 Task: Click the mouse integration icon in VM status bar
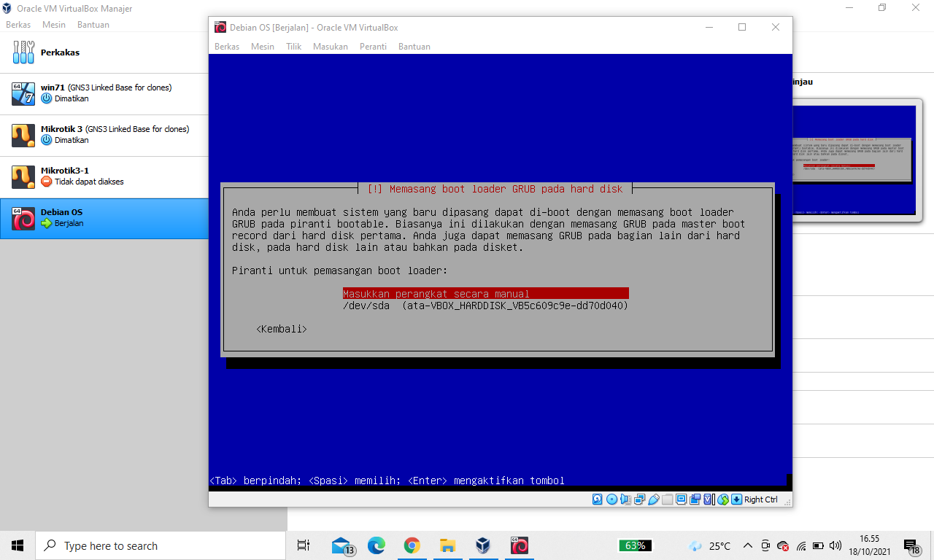[723, 499]
